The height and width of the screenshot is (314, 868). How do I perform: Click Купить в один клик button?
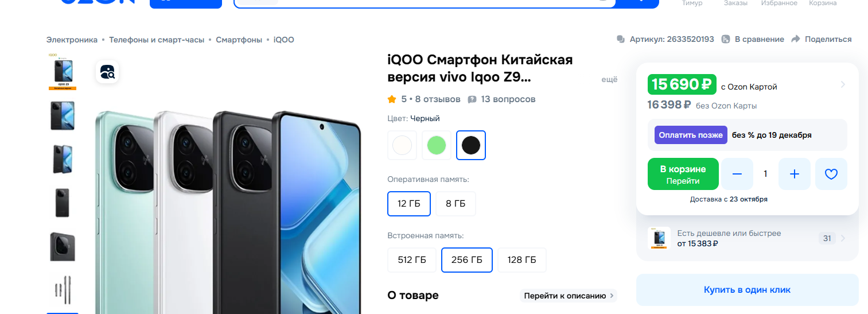coord(747,289)
